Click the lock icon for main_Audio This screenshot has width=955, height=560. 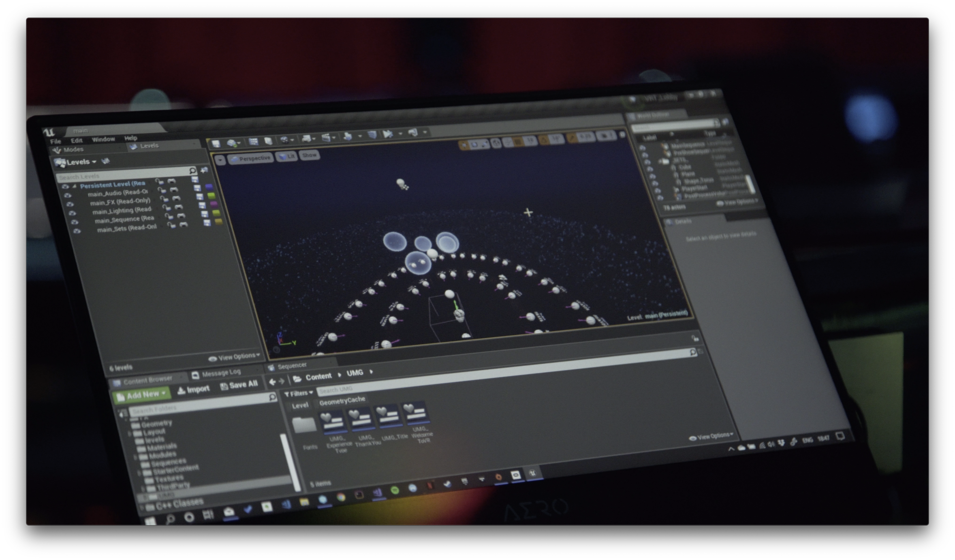tap(162, 190)
